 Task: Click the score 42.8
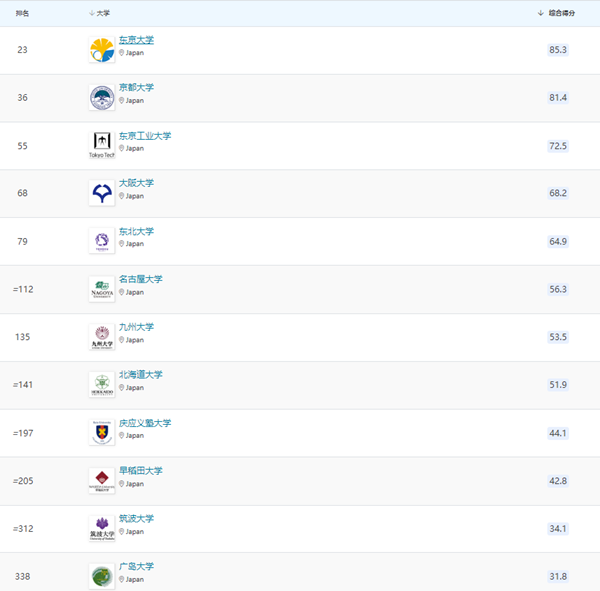point(558,481)
